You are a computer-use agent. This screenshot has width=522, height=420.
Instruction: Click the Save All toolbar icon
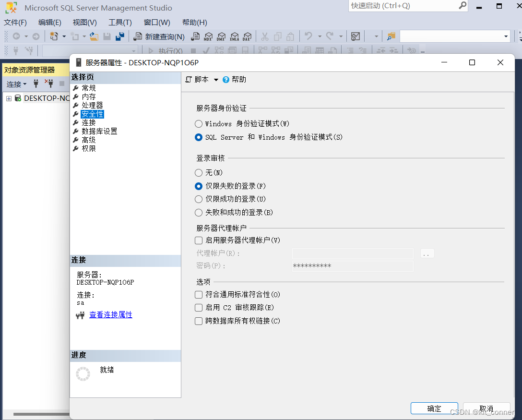tap(120, 36)
